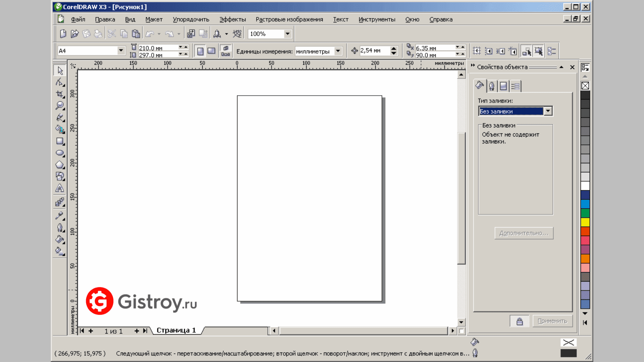The image size is (644, 362).
Task: Toggle landscape page orientation
Action: (x=211, y=51)
